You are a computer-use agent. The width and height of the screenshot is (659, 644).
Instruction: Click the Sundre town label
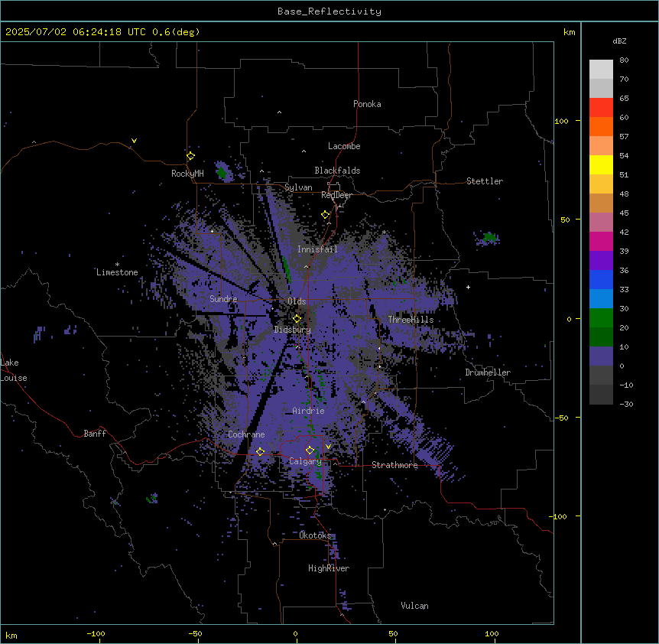pos(223,299)
